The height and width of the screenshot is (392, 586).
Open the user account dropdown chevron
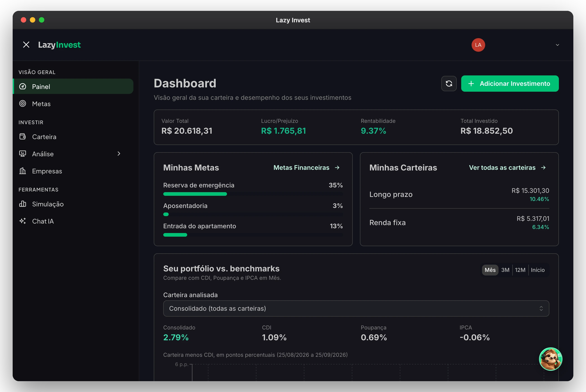tap(557, 45)
